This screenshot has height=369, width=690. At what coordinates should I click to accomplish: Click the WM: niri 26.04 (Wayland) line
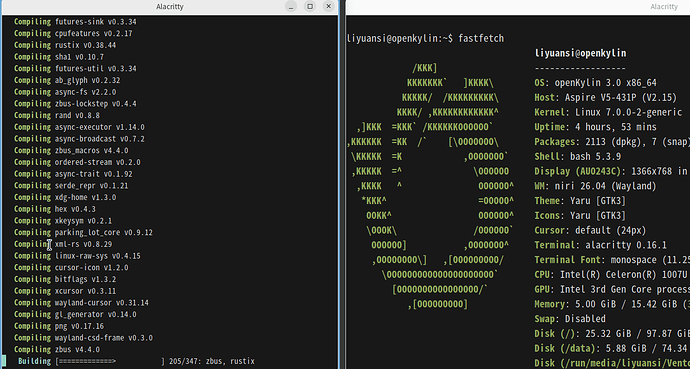click(596, 186)
